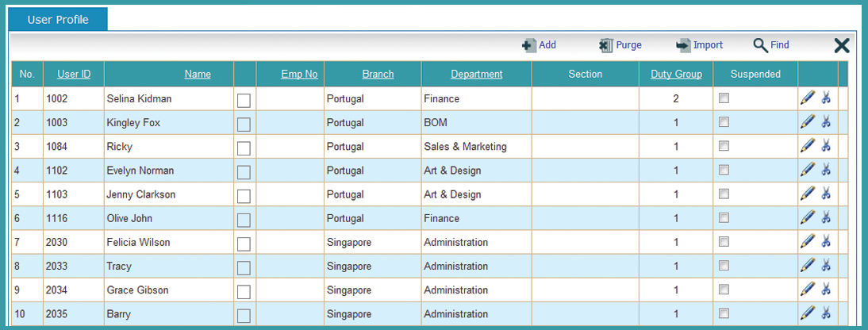This screenshot has width=868, height=330.
Task: Sort table by User ID header
Action: point(74,75)
